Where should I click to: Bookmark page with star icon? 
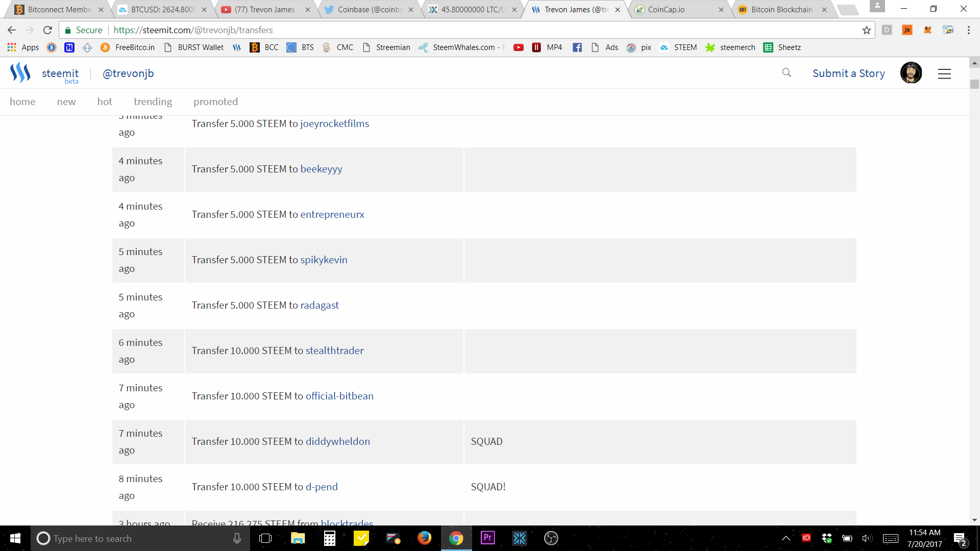pos(866,30)
